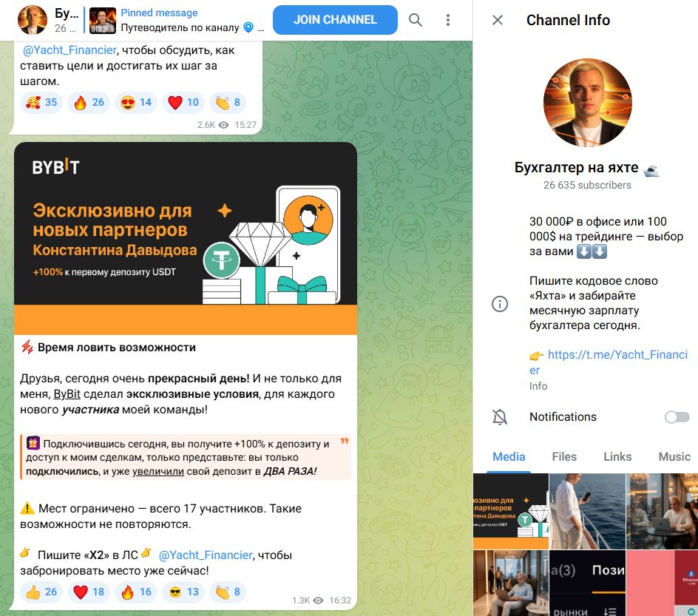Open the three-dot more options menu
The width and height of the screenshot is (698, 616).
(448, 20)
